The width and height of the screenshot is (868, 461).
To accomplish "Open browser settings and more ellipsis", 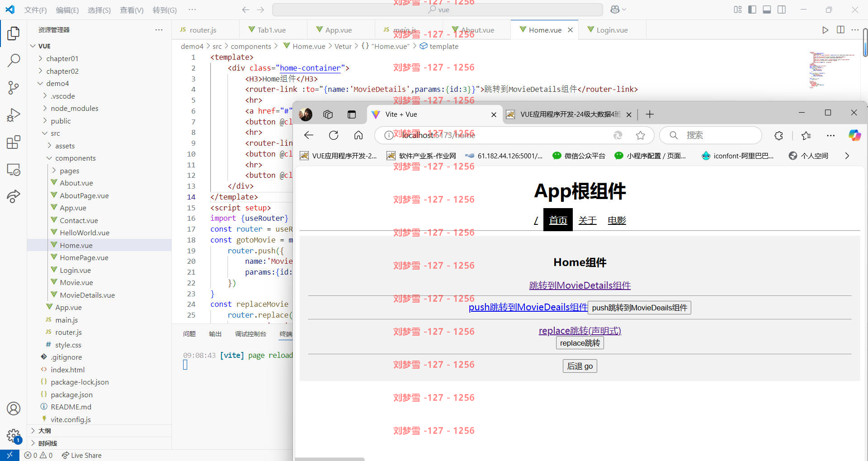I will [830, 135].
